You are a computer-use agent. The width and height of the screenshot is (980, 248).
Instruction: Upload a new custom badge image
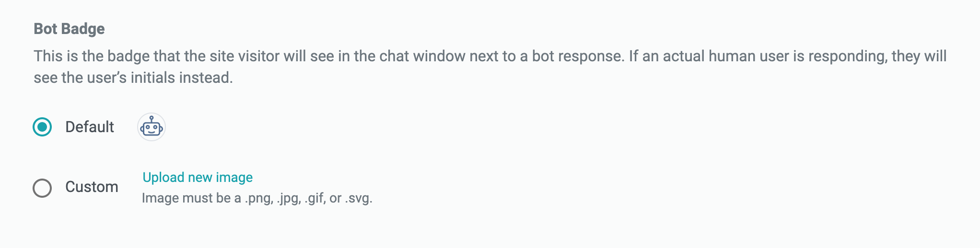point(198,177)
